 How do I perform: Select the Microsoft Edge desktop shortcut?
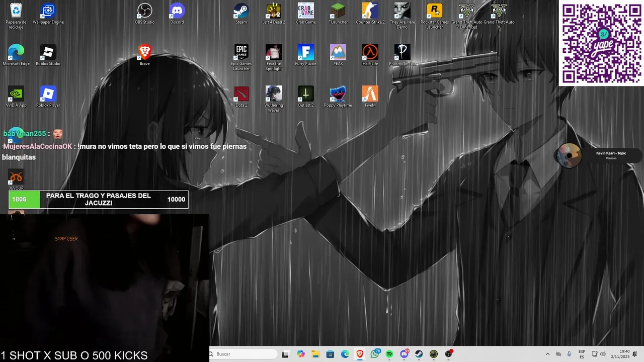(16, 55)
